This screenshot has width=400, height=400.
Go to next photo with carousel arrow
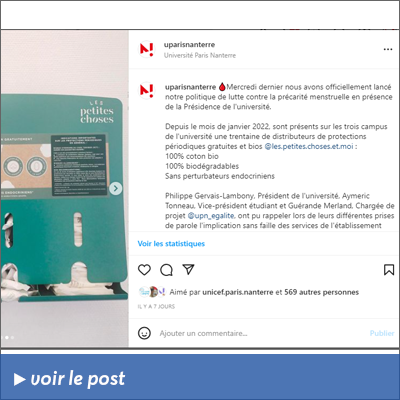[x=116, y=188]
